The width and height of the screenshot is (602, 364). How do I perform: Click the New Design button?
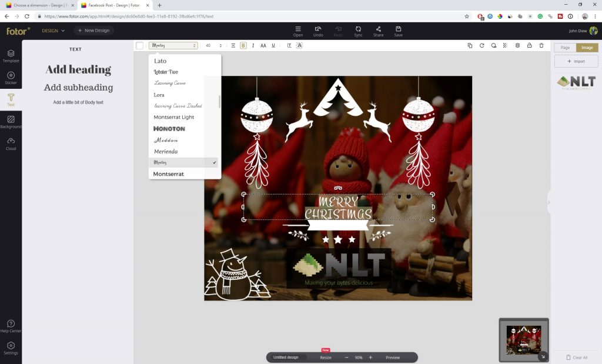[x=94, y=31]
